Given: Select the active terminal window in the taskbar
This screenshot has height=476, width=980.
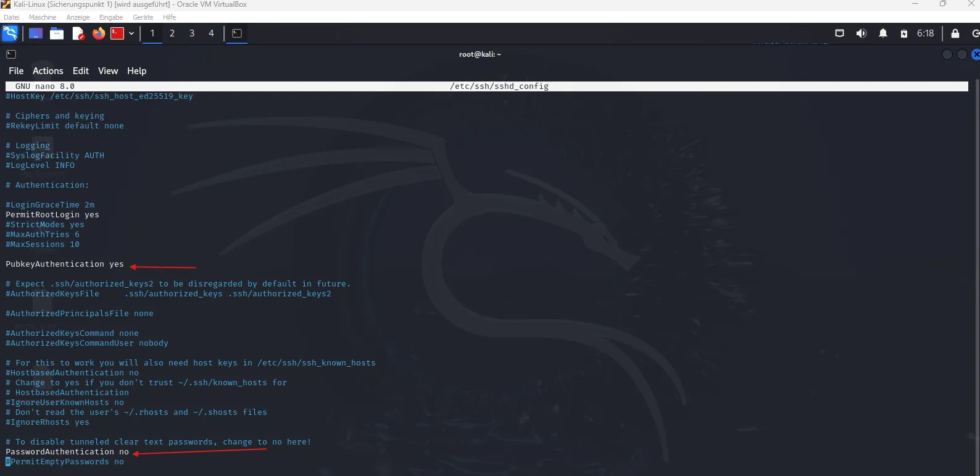Looking at the screenshot, I should (x=237, y=33).
